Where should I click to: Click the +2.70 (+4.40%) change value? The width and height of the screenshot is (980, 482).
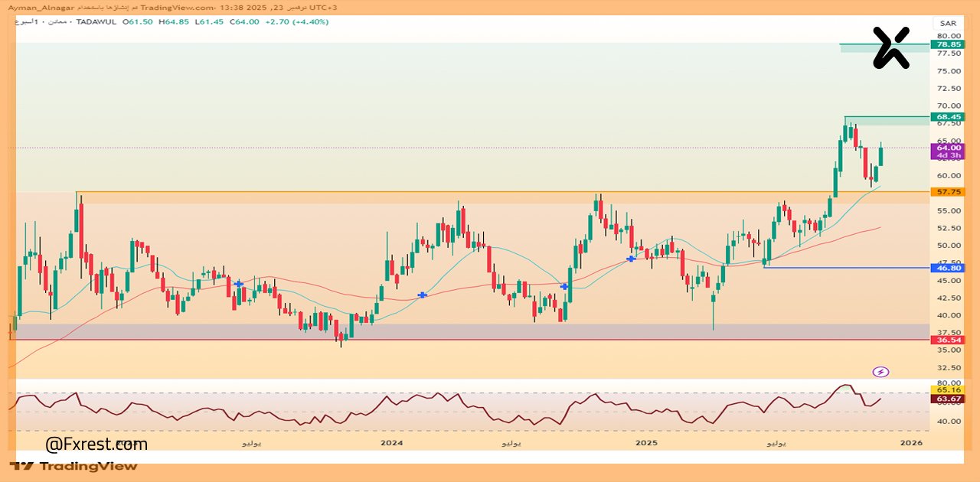pos(296,22)
